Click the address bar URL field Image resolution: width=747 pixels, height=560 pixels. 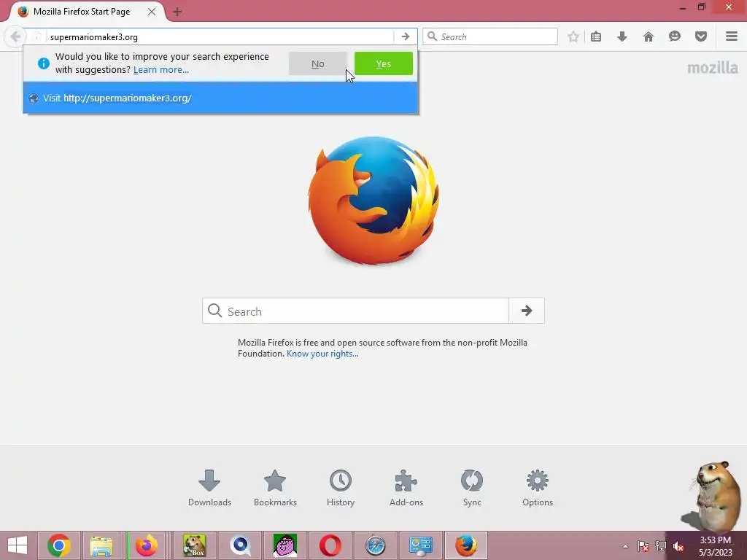(x=219, y=36)
